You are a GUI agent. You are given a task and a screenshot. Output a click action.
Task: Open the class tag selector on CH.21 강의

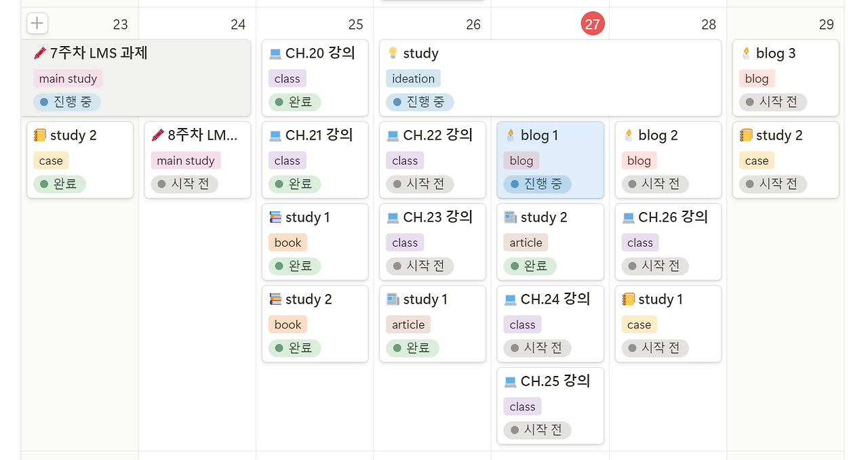tap(286, 160)
